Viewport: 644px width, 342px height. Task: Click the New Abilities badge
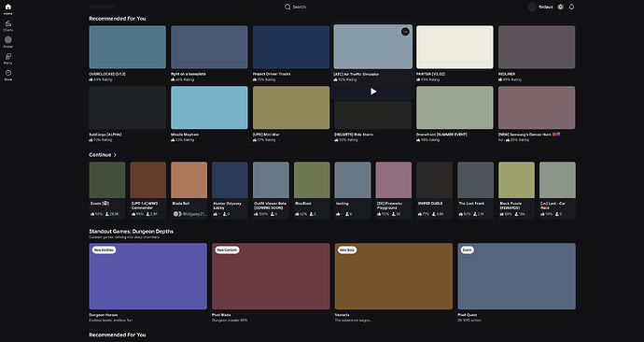point(104,249)
